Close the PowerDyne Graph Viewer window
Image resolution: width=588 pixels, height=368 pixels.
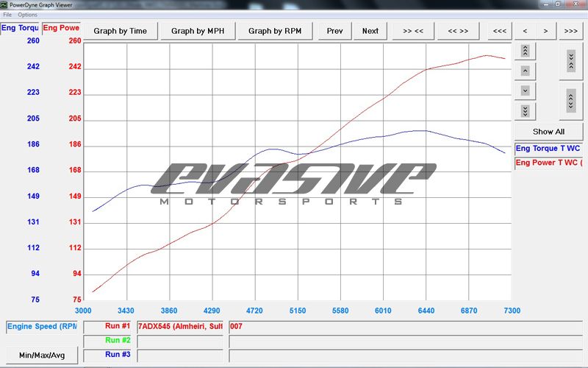click(577, 4)
